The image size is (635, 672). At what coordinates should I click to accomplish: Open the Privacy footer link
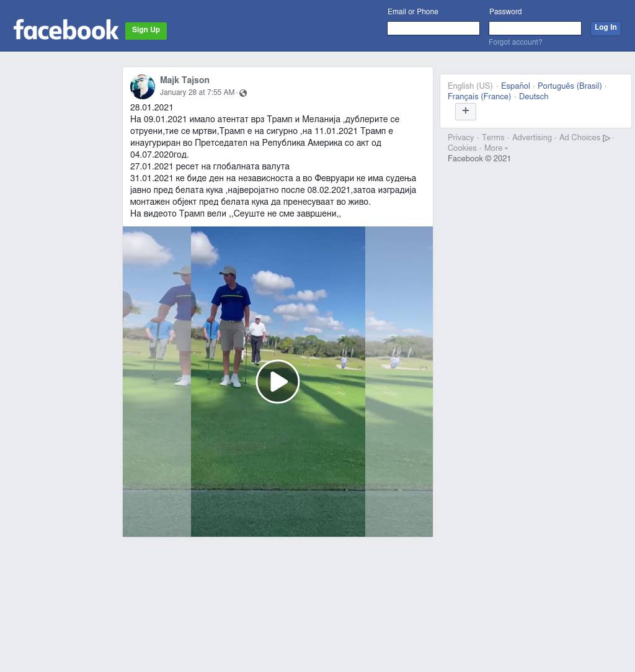[461, 138]
